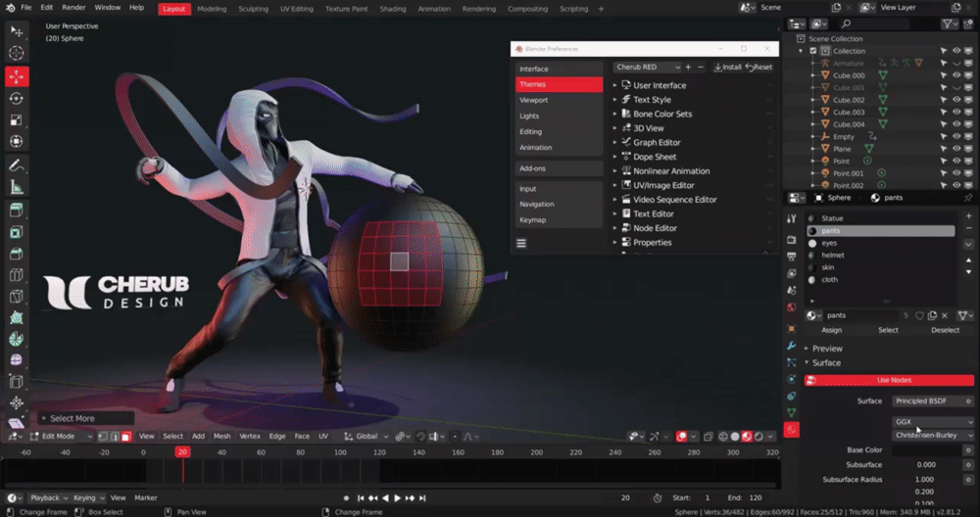Hide the Point light object

(956, 162)
